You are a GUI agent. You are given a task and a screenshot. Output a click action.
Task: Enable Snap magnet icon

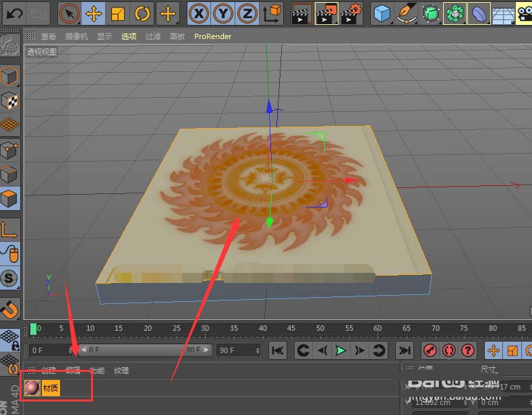10,309
